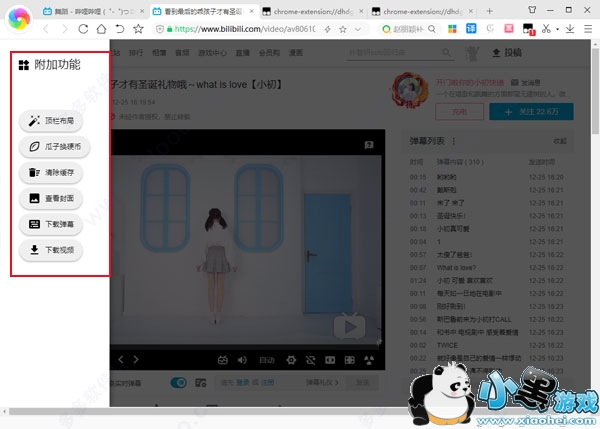The height and width of the screenshot is (429, 600).
Task: Open the 排行 ranking nav item
Action: pos(136,53)
